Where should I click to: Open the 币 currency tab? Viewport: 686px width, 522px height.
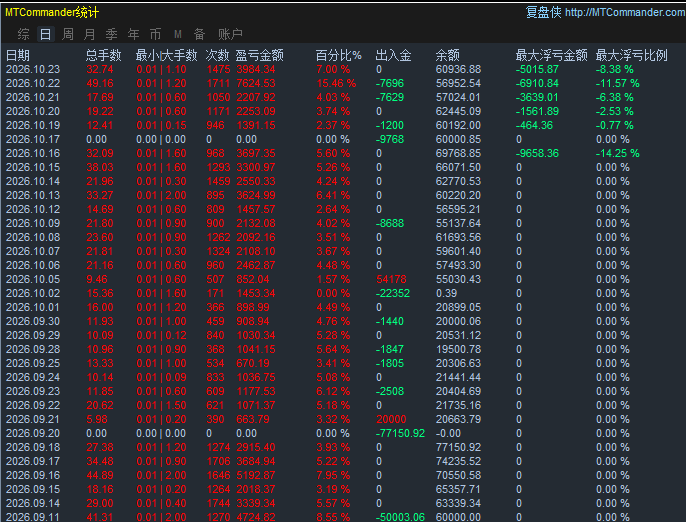[155, 34]
